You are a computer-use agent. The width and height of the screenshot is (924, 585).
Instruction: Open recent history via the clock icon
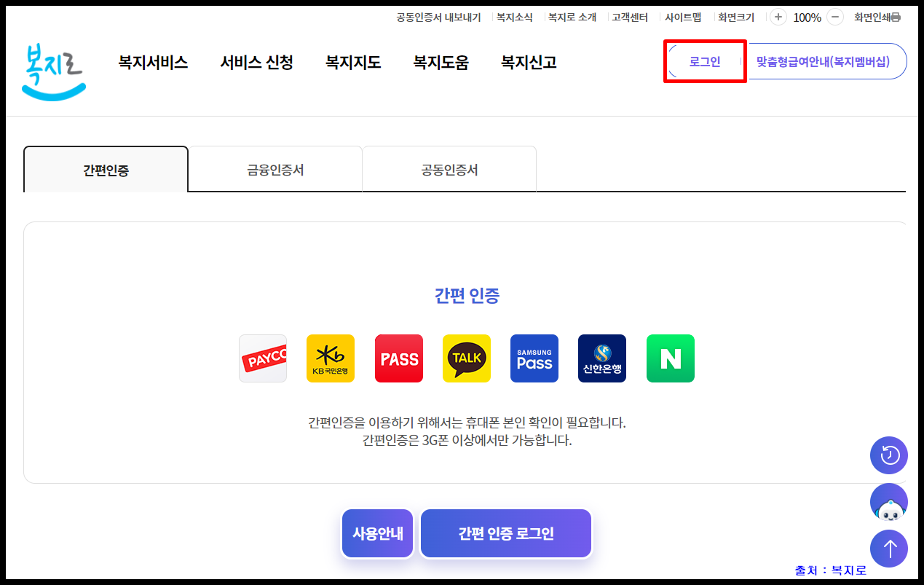(888, 455)
